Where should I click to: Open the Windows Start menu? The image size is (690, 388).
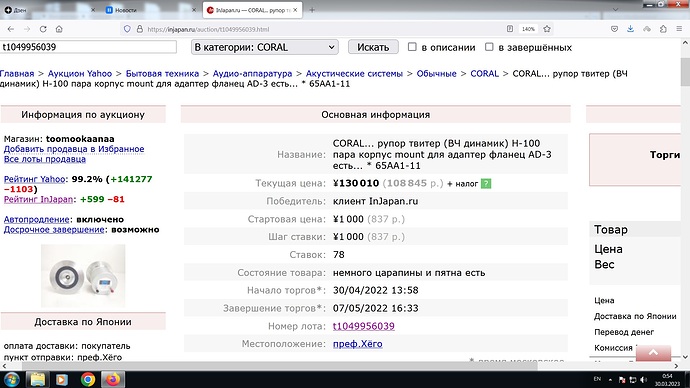[x=12, y=379]
